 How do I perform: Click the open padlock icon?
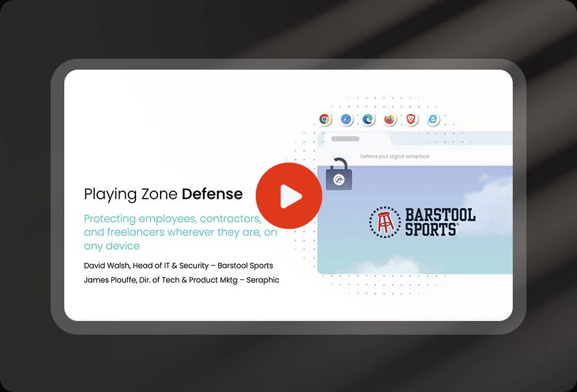338,175
